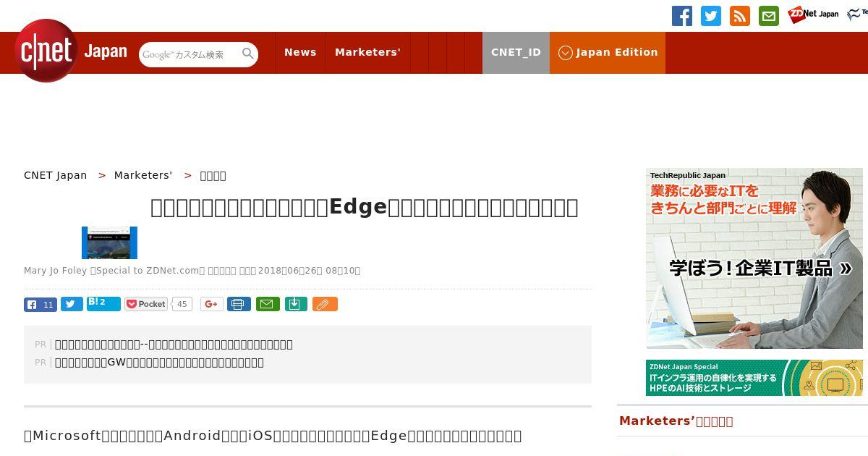Follow the Marketers' breadcrumb link
Screen dimensions: 868x456
tap(143, 175)
